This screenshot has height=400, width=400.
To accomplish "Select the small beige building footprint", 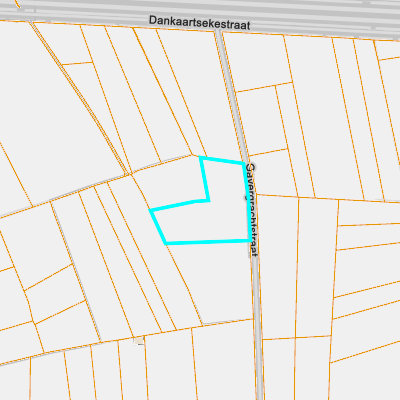I will [139, 340].
